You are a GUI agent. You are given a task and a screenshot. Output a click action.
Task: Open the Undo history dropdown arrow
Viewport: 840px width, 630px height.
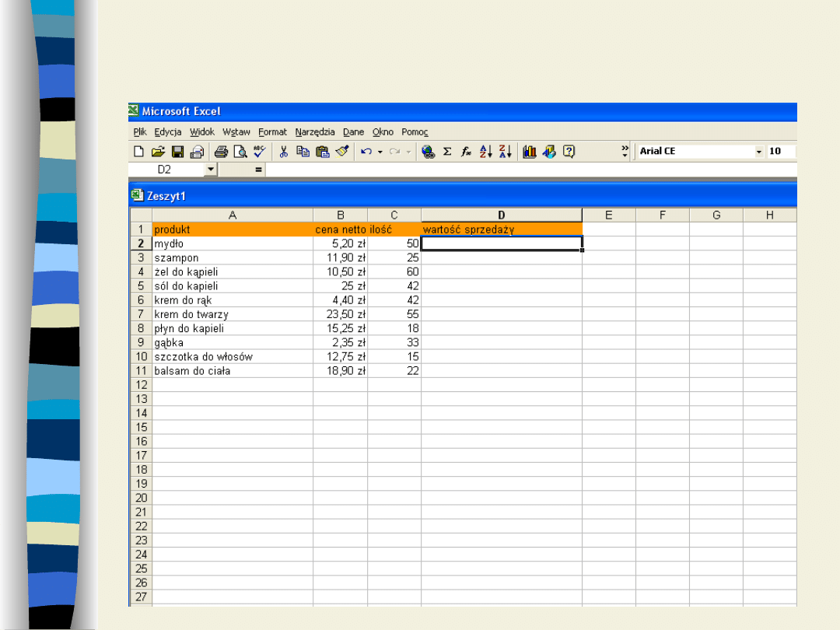(x=380, y=152)
